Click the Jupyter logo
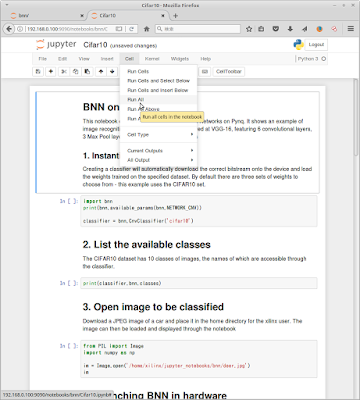The width and height of the screenshot is (360, 400). [56, 45]
